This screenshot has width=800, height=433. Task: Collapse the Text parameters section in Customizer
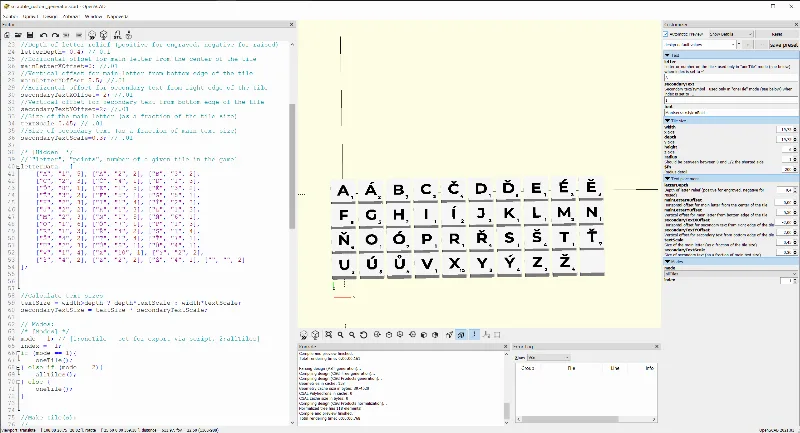pyautogui.click(x=731, y=179)
